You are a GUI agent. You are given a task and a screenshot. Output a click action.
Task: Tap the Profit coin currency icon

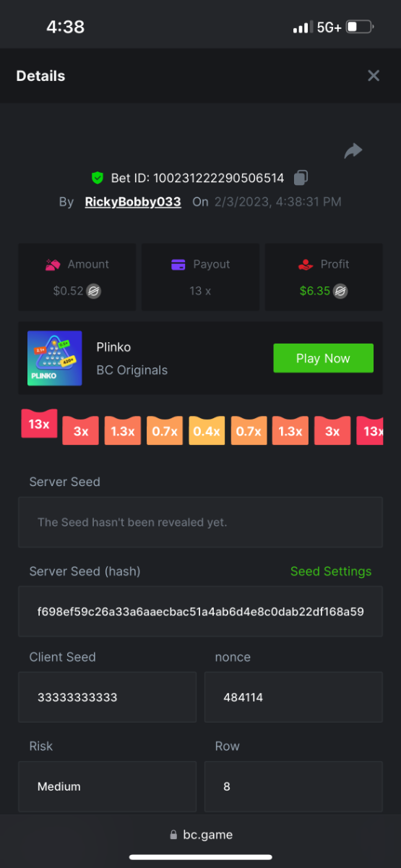point(340,292)
